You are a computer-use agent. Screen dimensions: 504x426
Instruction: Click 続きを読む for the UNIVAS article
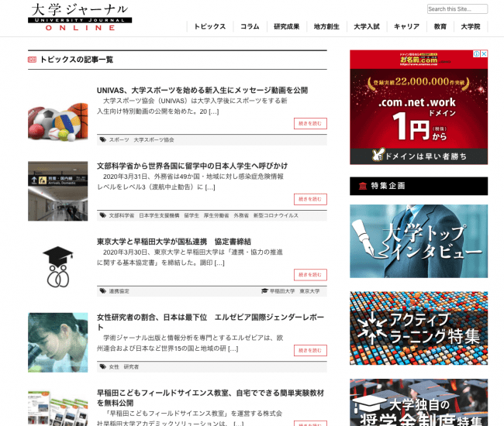point(310,124)
